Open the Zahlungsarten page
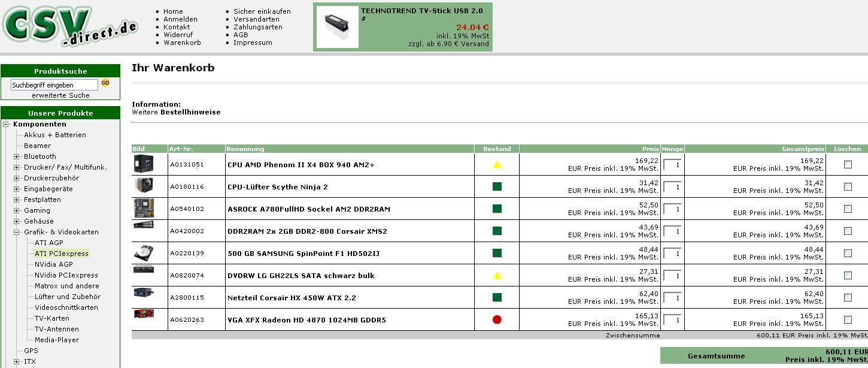 pyautogui.click(x=258, y=27)
